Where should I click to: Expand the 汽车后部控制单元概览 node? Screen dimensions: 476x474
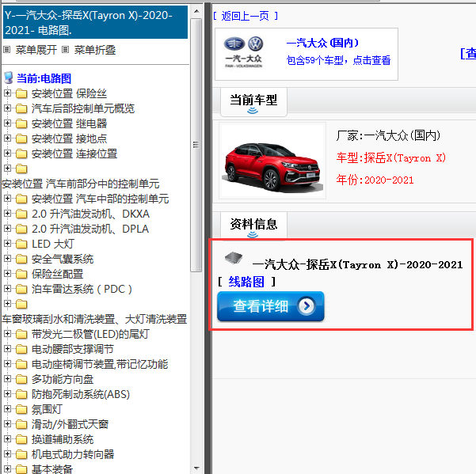pos(8,108)
